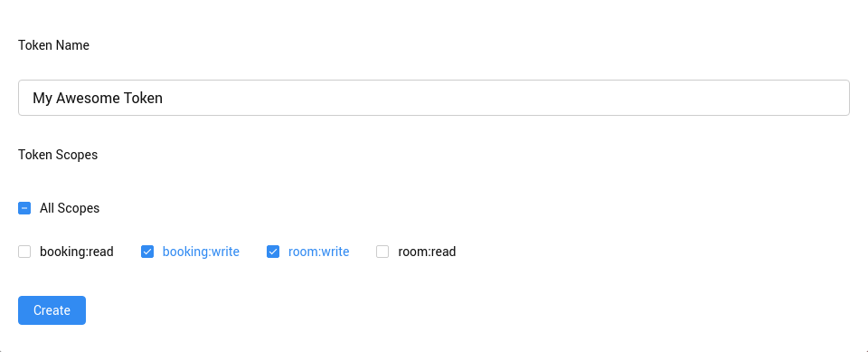Focus the Token Name input field
The height and width of the screenshot is (352, 868).
click(434, 98)
